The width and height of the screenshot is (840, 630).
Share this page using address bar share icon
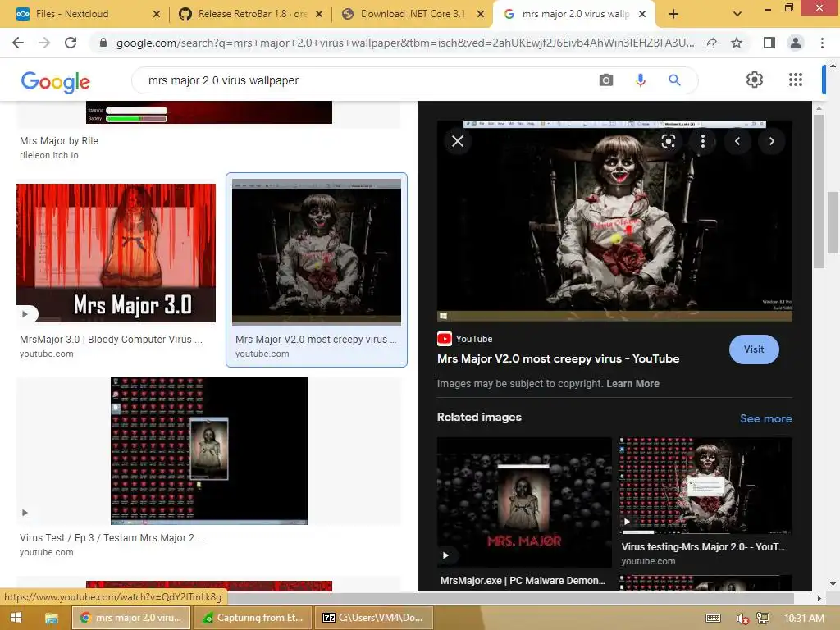[x=710, y=43]
